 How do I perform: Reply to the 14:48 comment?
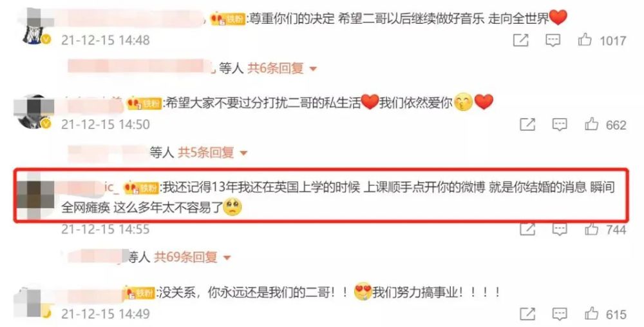[x=553, y=40]
